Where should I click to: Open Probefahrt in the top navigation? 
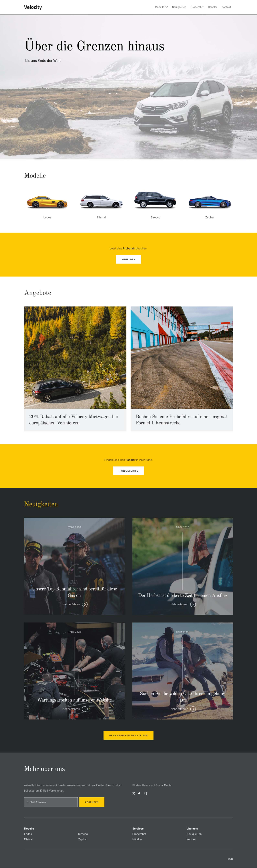(x=197, y=7)
